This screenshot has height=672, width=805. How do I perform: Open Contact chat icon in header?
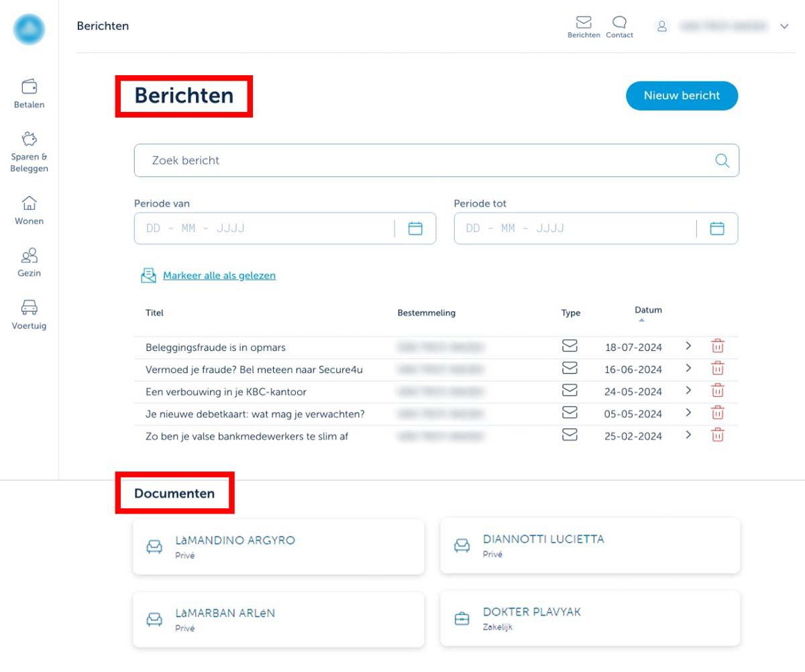[x=619, y=23]
